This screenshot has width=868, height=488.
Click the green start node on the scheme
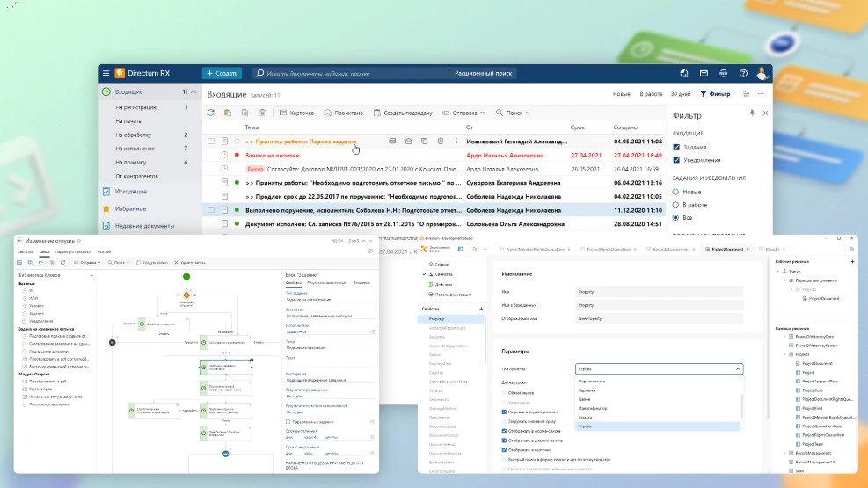[x=186, y=277]
